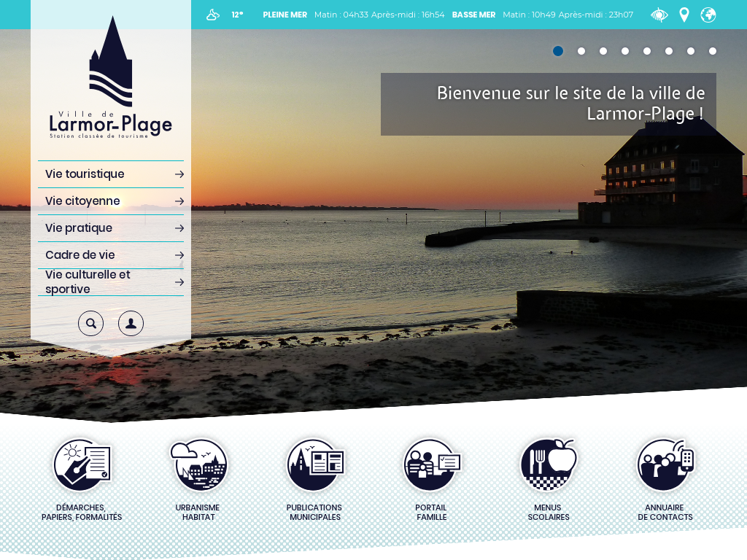
Task: Click the Publications municipales label
Action: [314, 513]
